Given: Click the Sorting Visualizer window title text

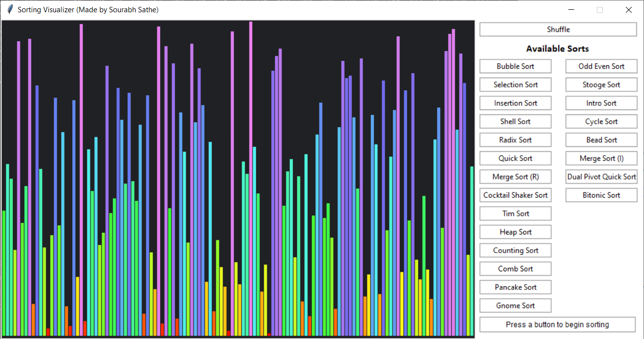Looking at the screenshot, I should [88, 10].
